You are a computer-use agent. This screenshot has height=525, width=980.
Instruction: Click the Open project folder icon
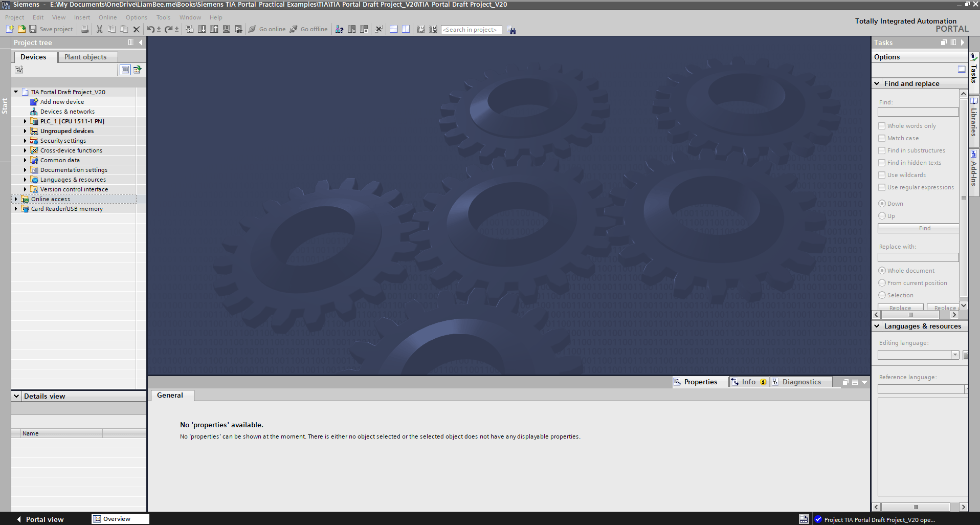pyautogui.click(x=21, y=29)
